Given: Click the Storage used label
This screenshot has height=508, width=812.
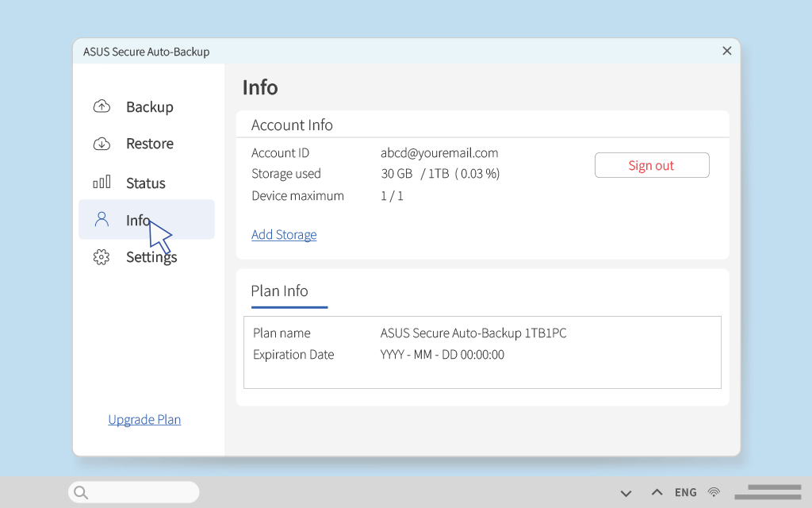Looking at the screenshot, I should (x=286, y=174).
